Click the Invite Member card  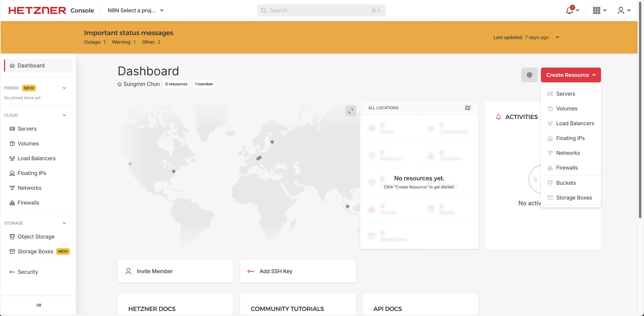pyautogui.click(x=175, y=271)
